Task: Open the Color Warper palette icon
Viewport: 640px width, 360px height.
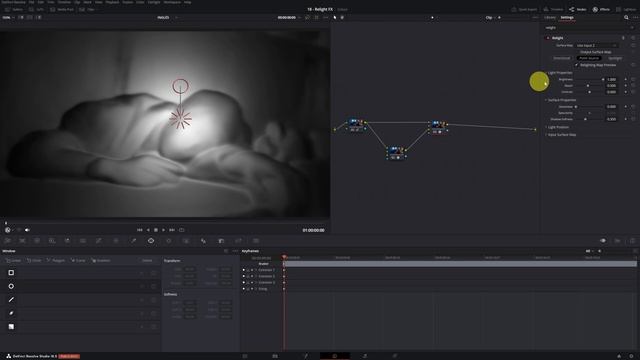Action: point(116,241)
